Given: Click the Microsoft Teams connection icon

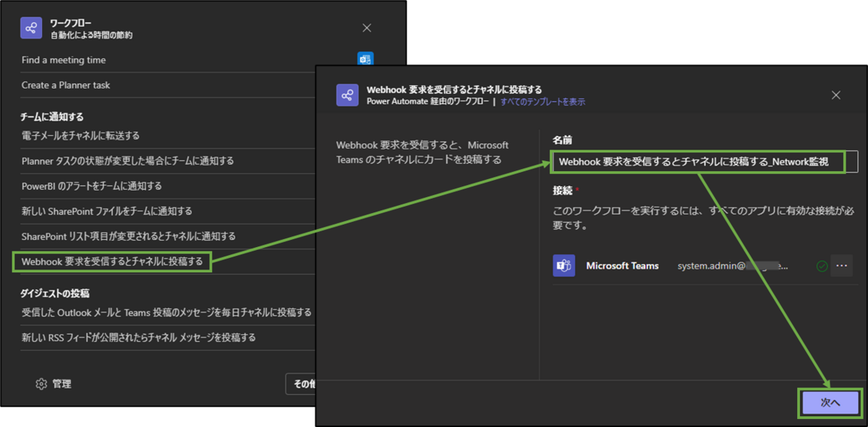Looking at the screenshot, I should coord(563,266).
